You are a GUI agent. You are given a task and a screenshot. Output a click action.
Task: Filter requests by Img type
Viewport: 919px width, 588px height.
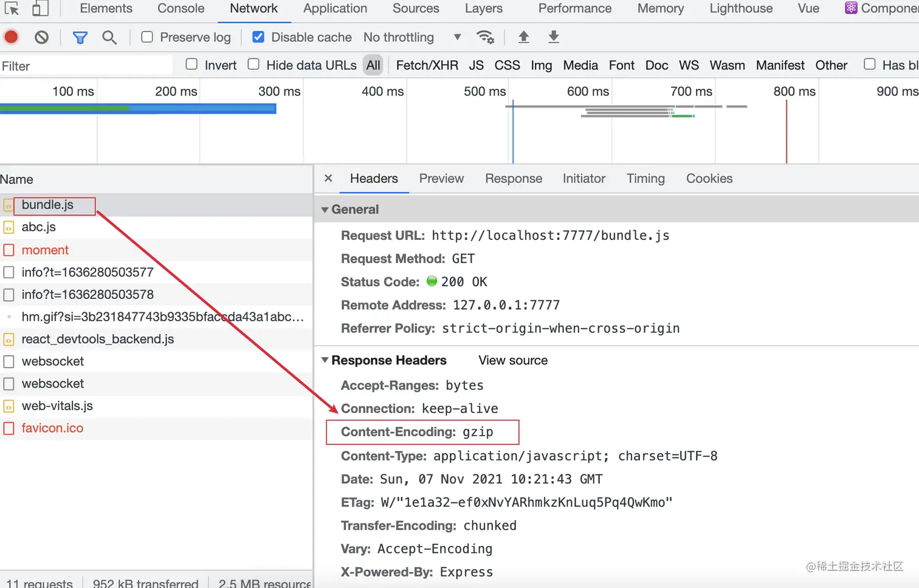(x=542, y=65)
